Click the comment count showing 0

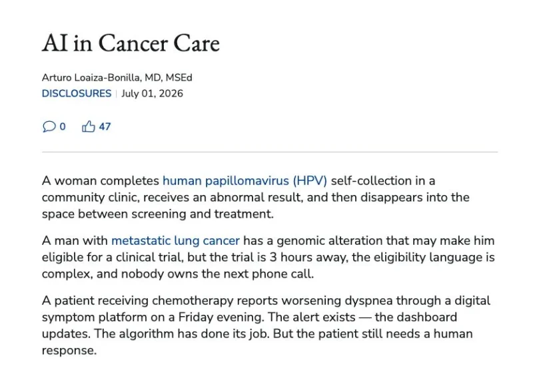pos(63,126)
